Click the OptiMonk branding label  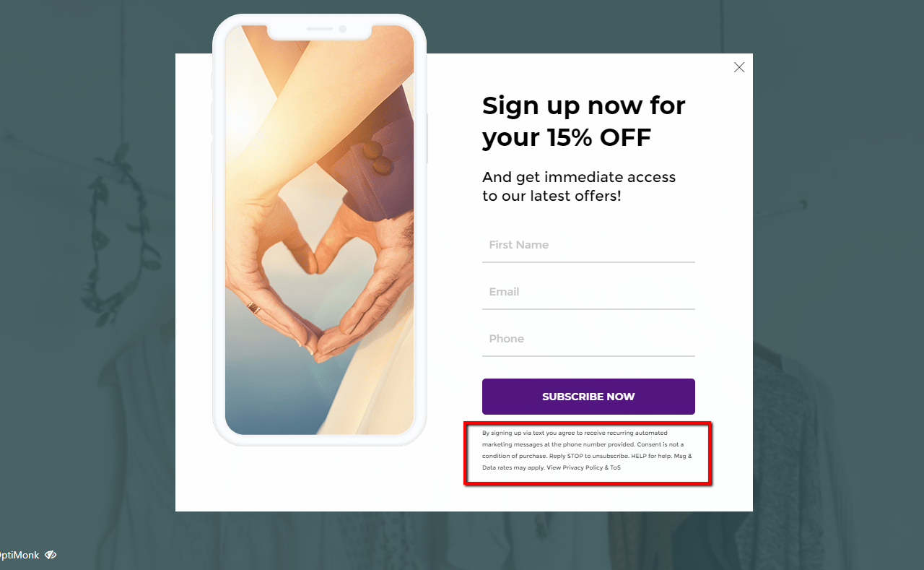[x=19, y=555]
